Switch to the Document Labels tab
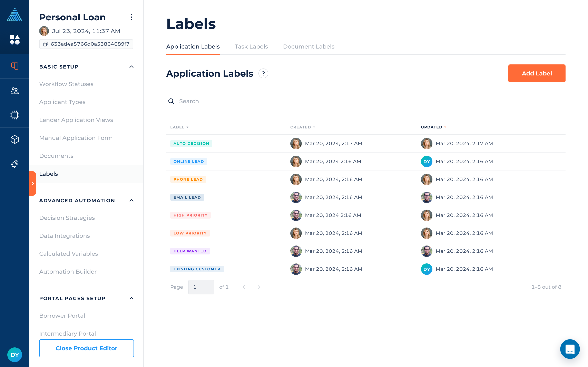 (x=308, y=47)
